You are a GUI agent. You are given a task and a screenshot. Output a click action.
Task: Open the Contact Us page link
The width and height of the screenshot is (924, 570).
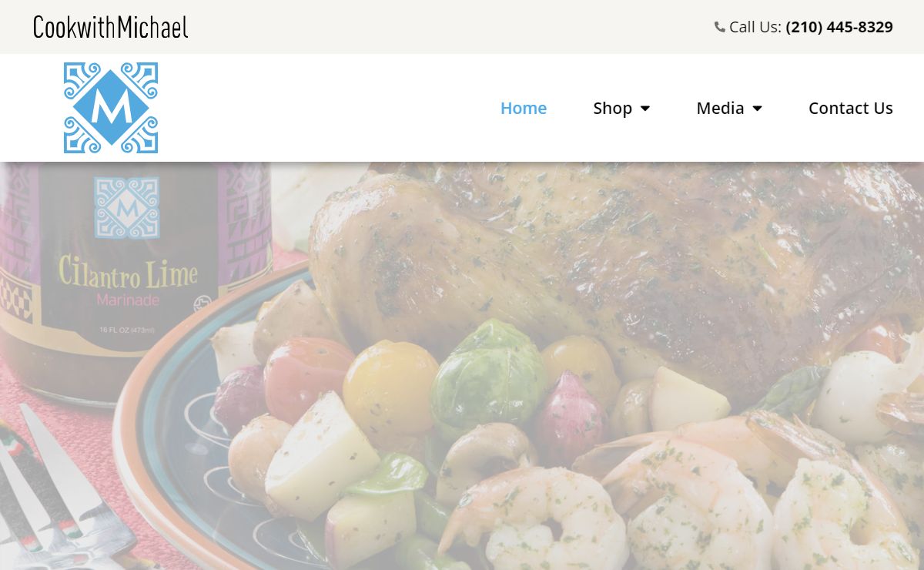tap(851, 108)
